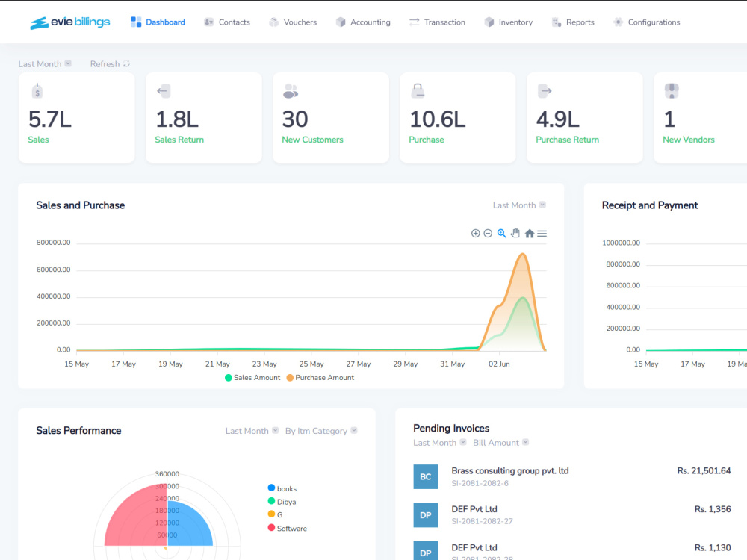Open the chart hamburger menu
The width and height of the screenshot is (747, 560).
point(542,233)
